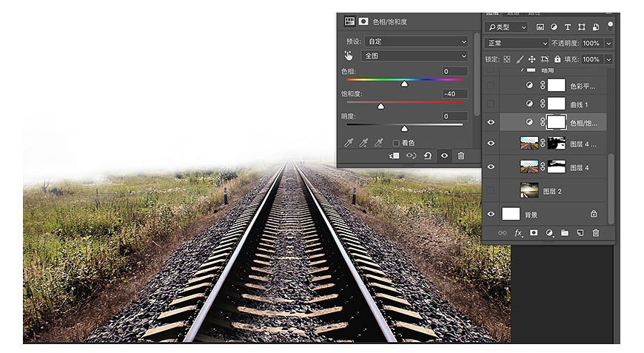The width and height of the screenshot is (644, 353).
Task: Reset adjustment to defaults icon
Action: 427,156
